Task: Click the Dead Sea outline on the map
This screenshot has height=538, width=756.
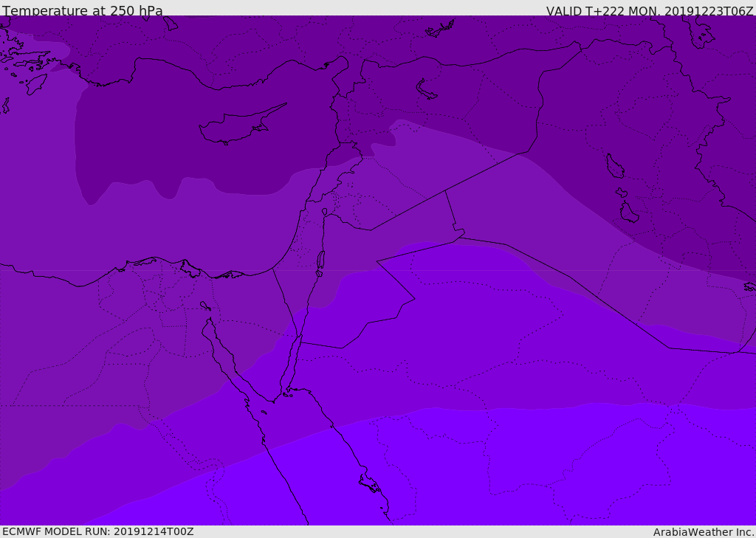Action: 320,263
